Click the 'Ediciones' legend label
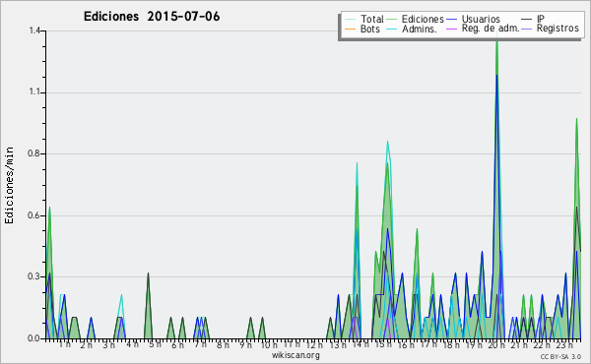This screenshot has width=591, height=364. pyautogui.click(x=423, y=19)
